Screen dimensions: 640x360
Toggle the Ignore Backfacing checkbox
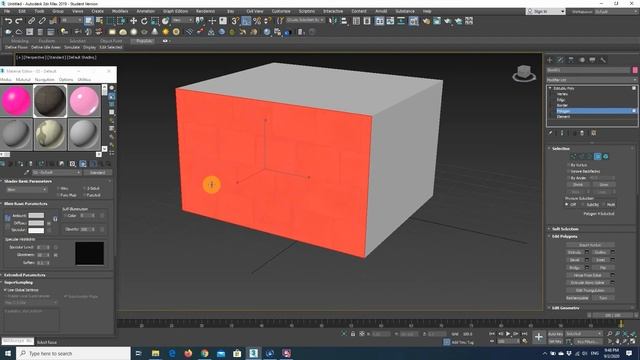click(x=568, y=171)
